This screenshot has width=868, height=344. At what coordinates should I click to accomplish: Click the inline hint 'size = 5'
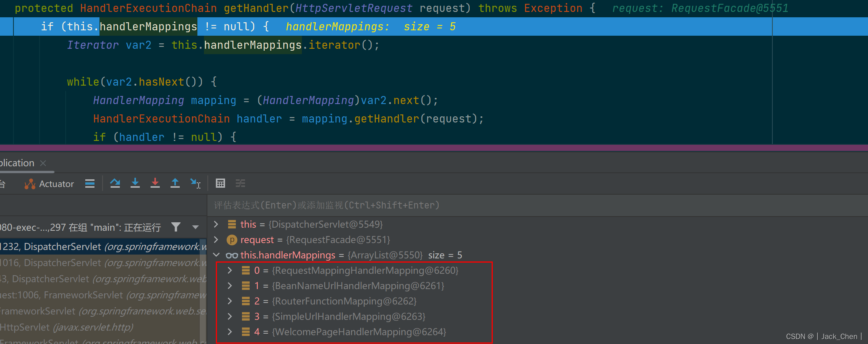tap(429, 26)
